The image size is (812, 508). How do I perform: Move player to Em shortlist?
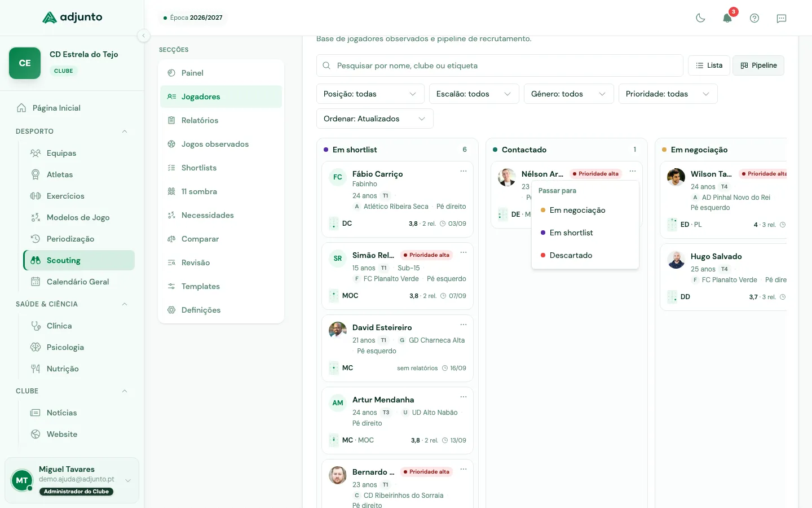pos(585,233)
